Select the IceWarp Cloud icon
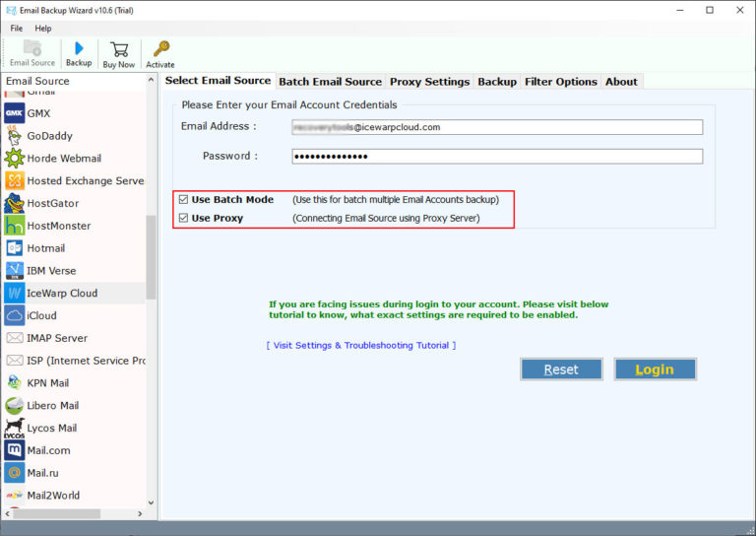The height and width of the screenshot is (536, 756). [15, 293]
